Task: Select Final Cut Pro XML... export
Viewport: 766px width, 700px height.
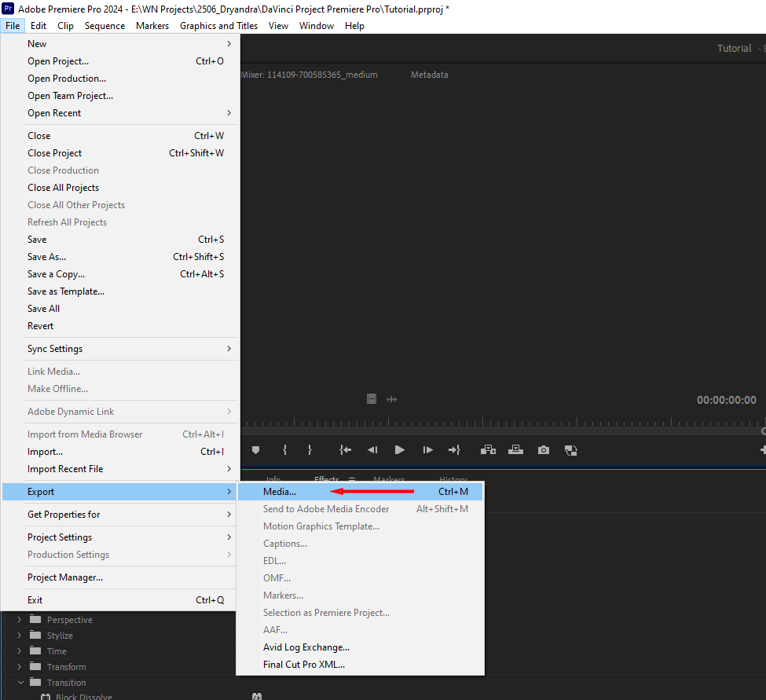Action: 360,665
